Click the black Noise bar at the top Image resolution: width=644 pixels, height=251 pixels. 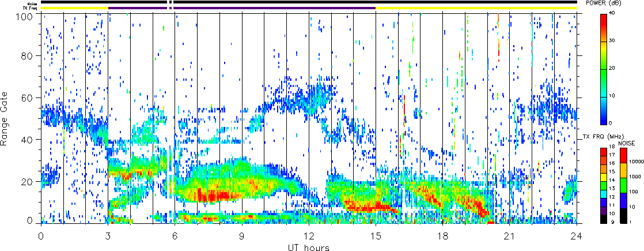[309, 2]
